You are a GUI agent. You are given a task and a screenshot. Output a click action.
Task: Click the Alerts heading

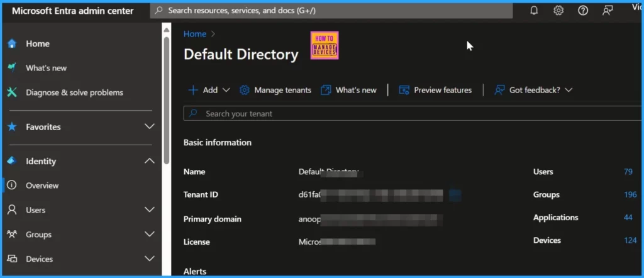(195, 272)
